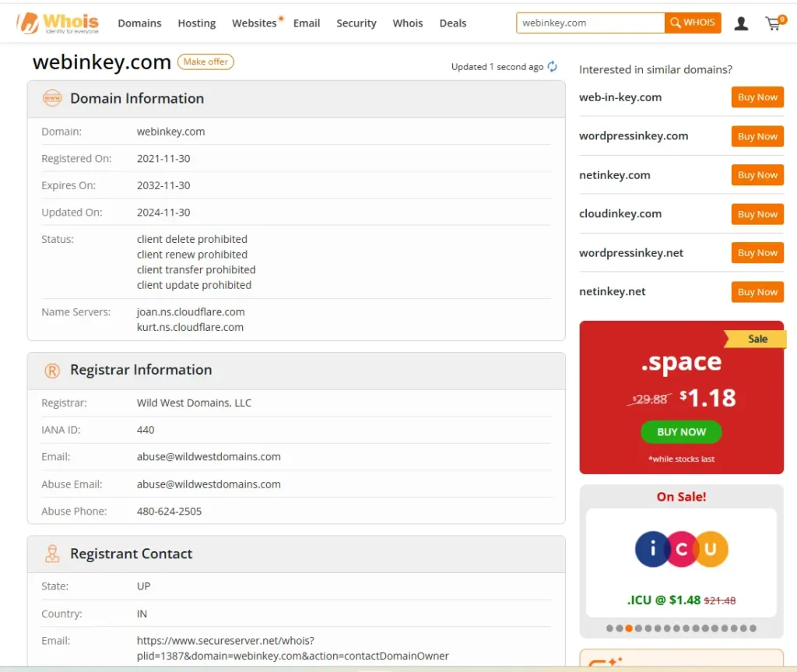Click the abuse phone 480-624-2505
The height and width of the screenshot is (672, 797).
pos(169,512)
